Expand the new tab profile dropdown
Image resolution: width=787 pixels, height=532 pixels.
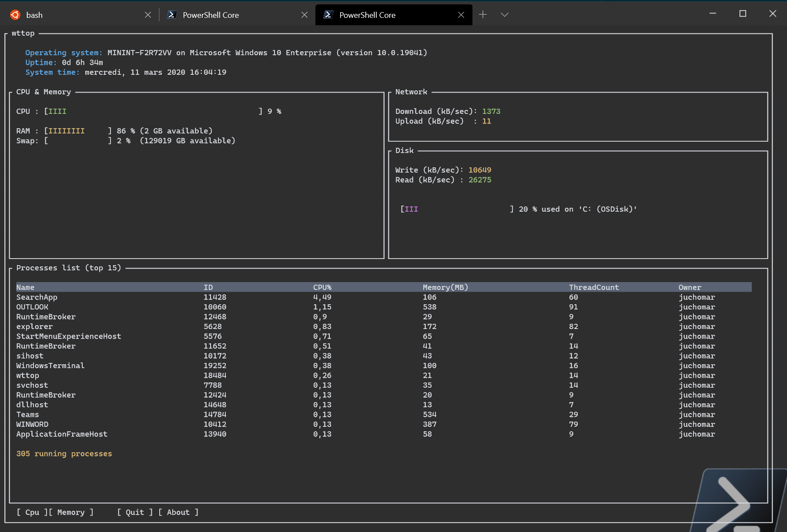point(505,15)
